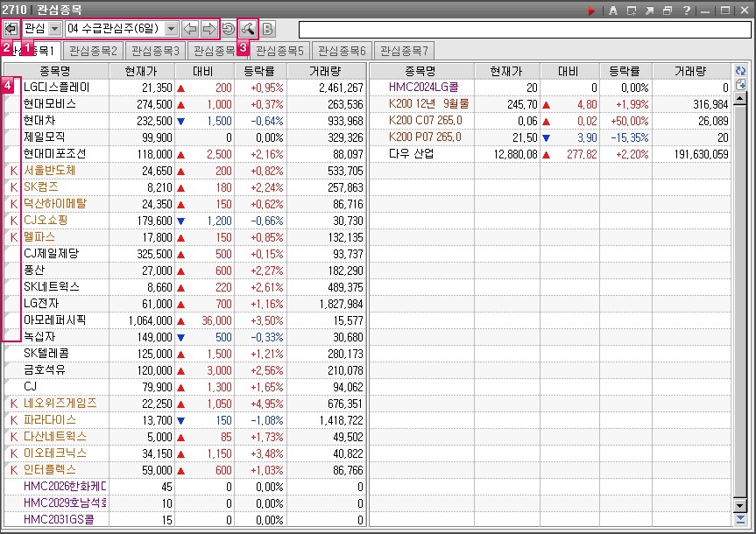Select SK컴즈 stock name
The width and height of the screenshot is (756, 534).
click(x=41, y=187)
